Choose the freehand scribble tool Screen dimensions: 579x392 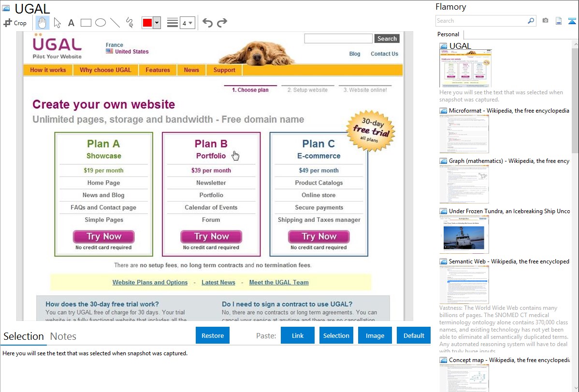[130, 23]
